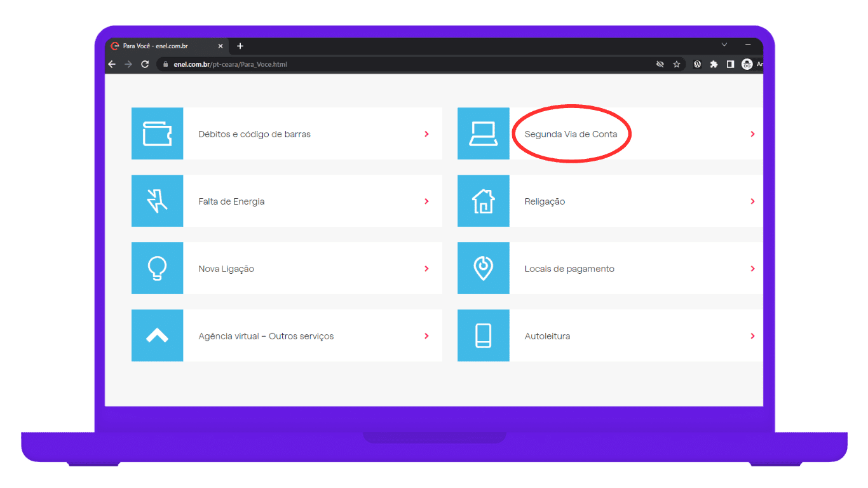Bookmark this page with the star icon
Viewport: 868px width, 488px height.
[x=677, y=64]
